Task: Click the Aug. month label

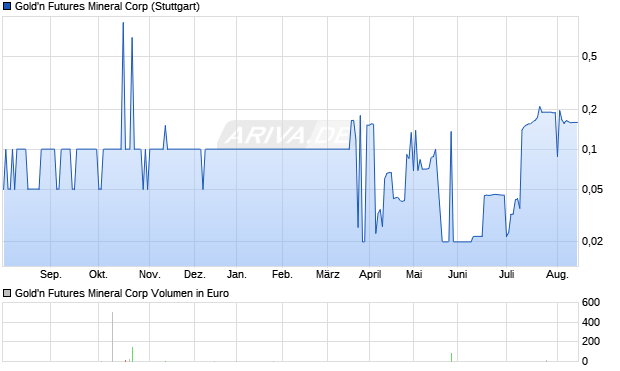Action: coord(557,274)
